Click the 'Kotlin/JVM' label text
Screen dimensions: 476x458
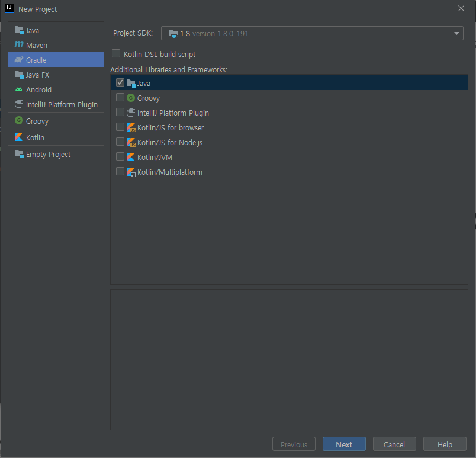(155, 158)
